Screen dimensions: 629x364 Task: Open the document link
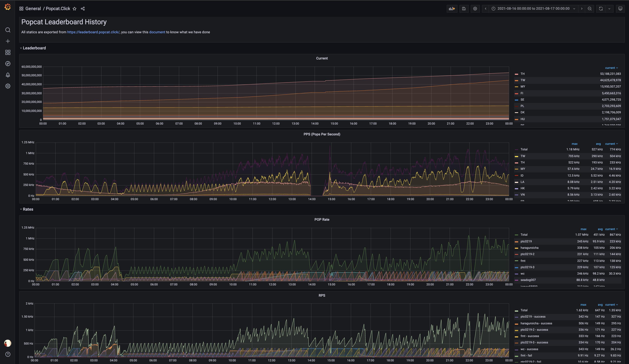pos(157,32)
